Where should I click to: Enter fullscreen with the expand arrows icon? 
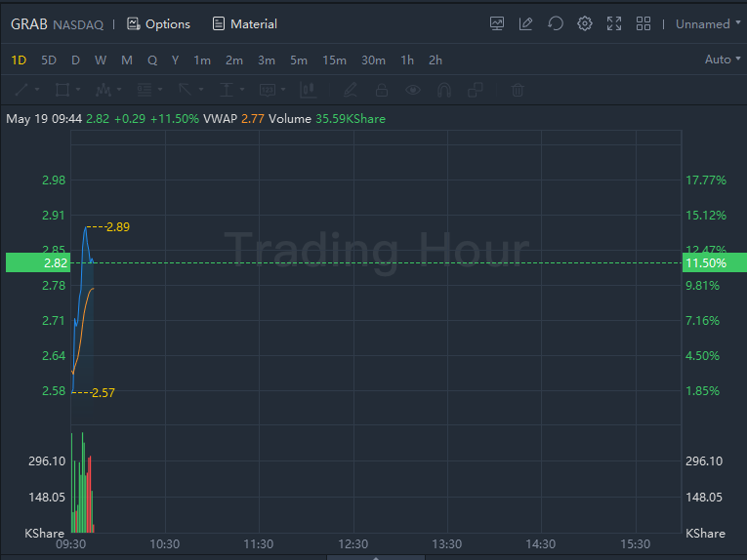tap(614, 23)
